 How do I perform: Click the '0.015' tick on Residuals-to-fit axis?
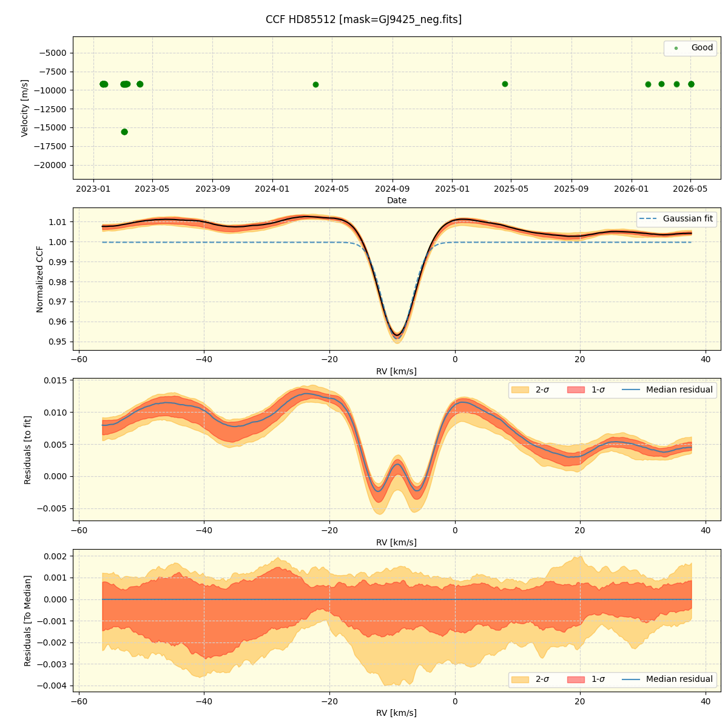(x=56, y=380)
